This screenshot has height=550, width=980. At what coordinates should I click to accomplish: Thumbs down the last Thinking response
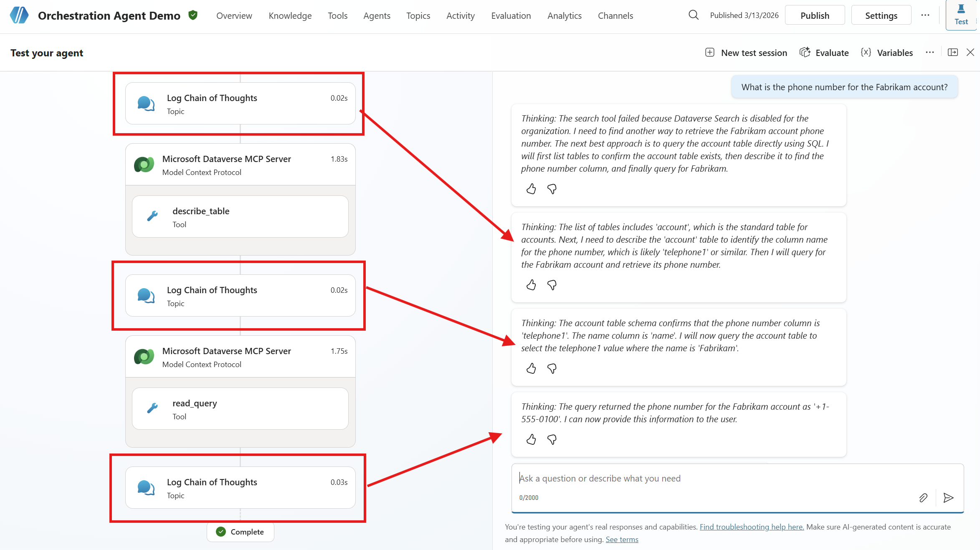pos(552,440)
